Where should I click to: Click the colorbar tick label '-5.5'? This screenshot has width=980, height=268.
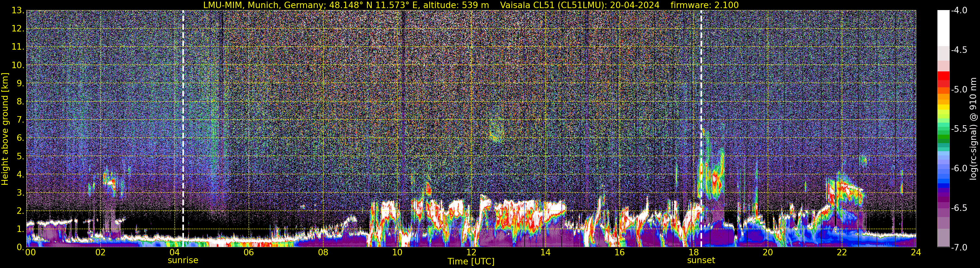coord(959,129)
